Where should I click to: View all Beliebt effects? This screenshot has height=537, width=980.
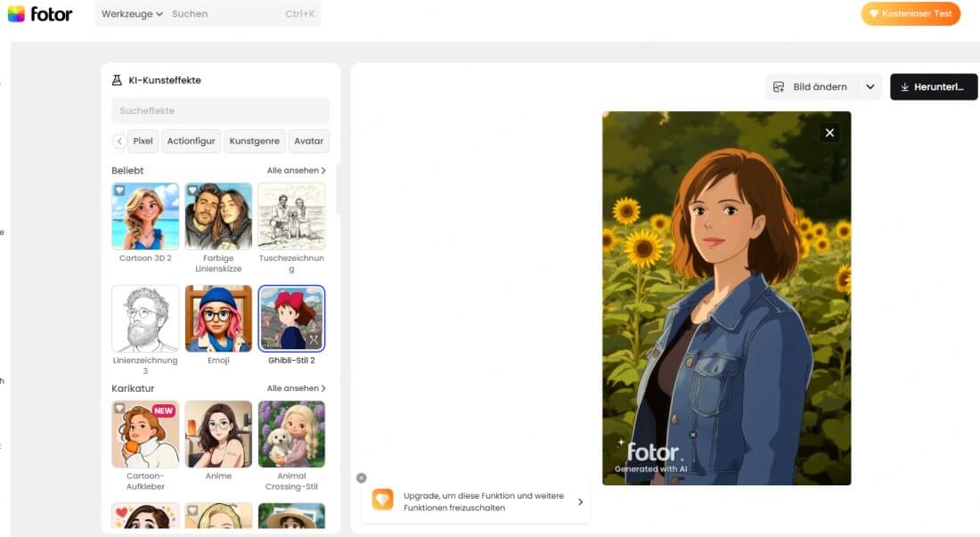(x=296, y=170)
